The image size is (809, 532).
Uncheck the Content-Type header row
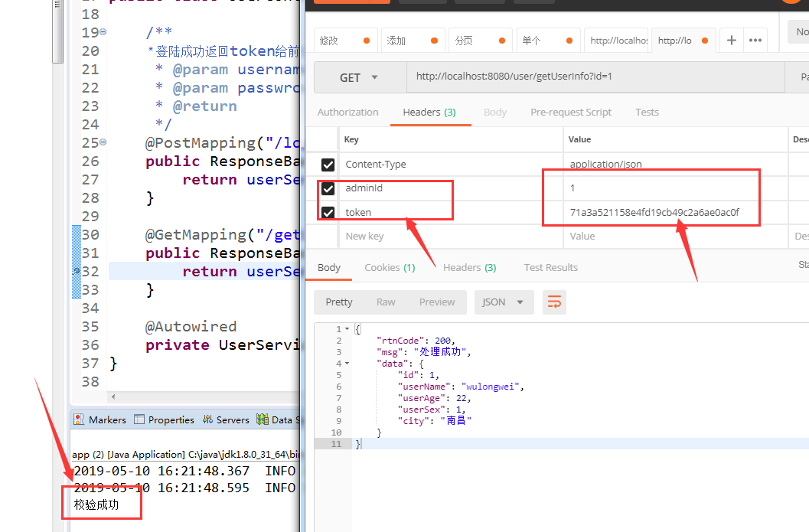(328, 164)
